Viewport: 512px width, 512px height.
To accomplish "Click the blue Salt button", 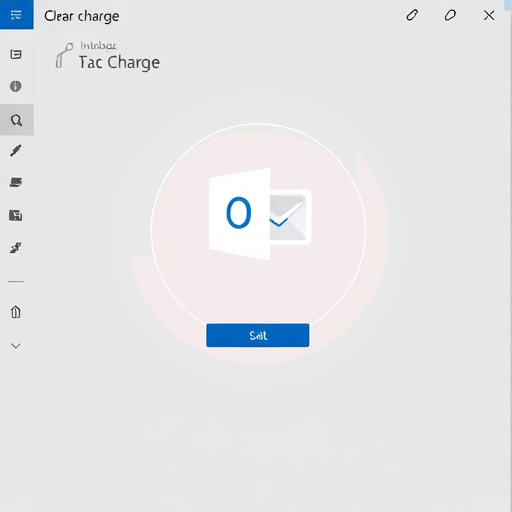I will tap(258, 335).
